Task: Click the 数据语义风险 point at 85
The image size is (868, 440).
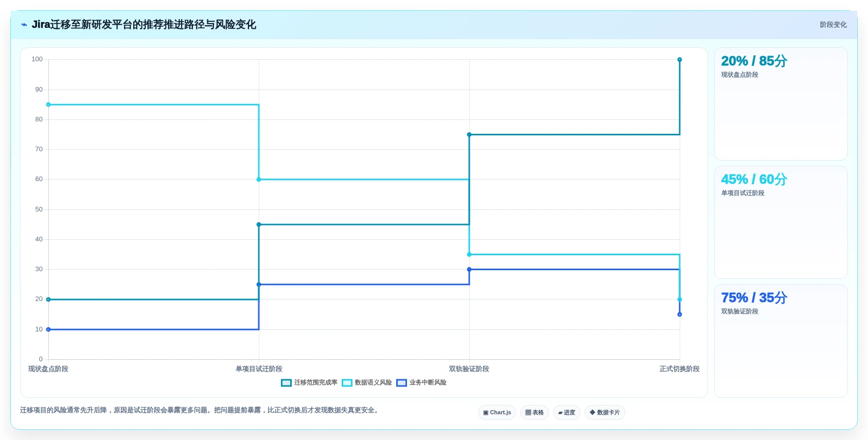Action: coord(48,104)
